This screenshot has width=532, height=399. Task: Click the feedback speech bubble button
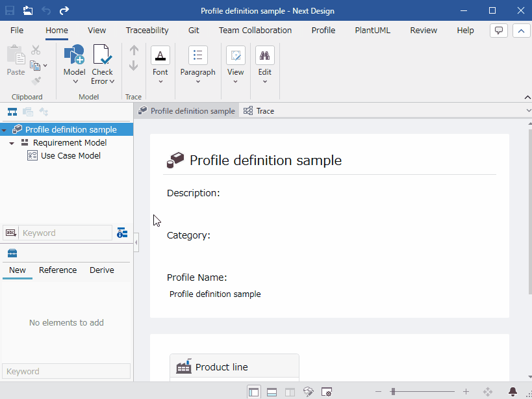click(x=499, y=31)
